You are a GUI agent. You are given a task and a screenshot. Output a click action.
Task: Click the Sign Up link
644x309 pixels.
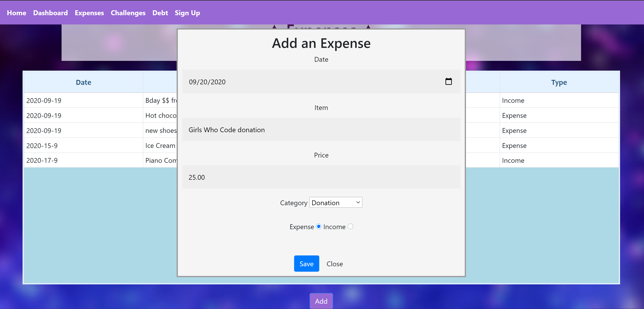pos(187,13)
